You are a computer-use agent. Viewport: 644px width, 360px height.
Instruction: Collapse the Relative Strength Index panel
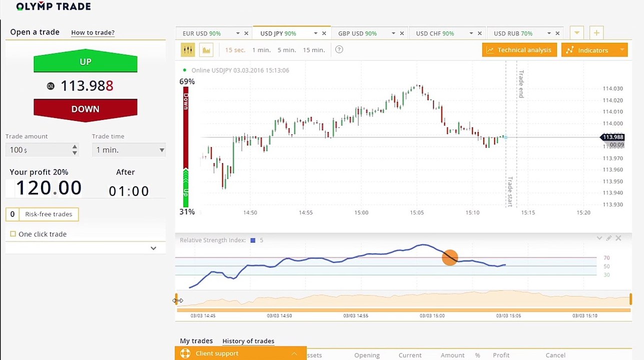pos(599,238)
